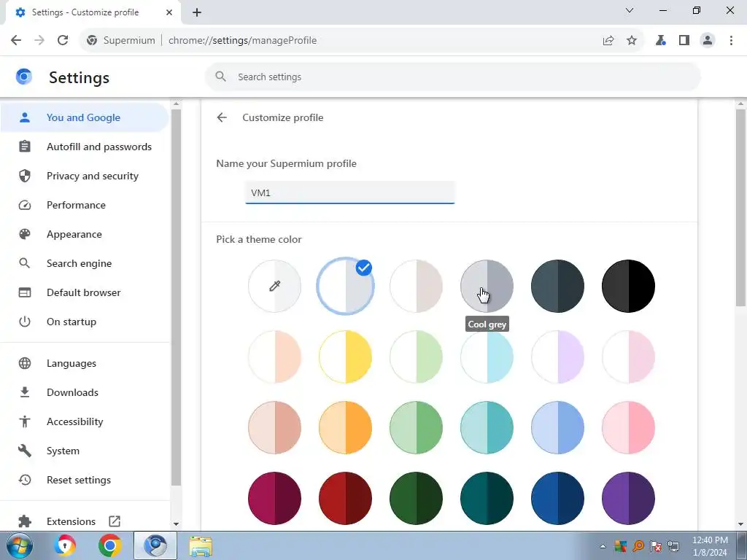Go to Performance settings

point(85,205)
